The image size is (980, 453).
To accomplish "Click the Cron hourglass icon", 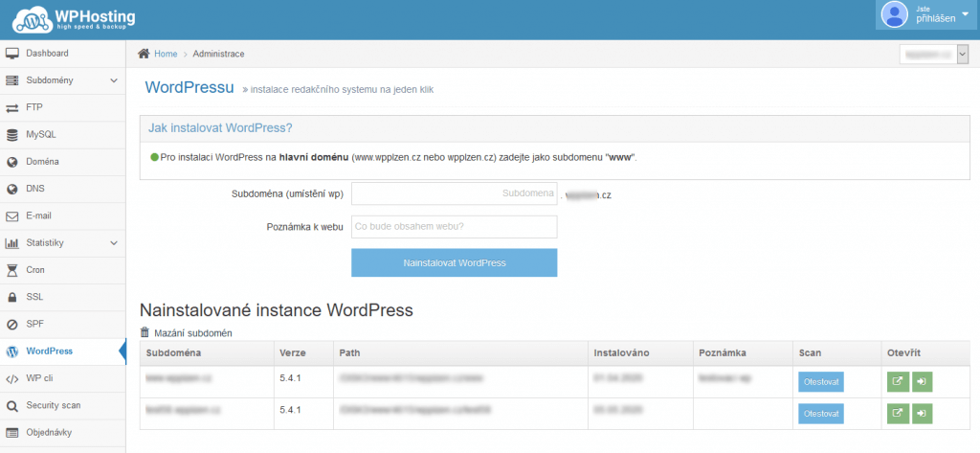I will click(11, 270).
